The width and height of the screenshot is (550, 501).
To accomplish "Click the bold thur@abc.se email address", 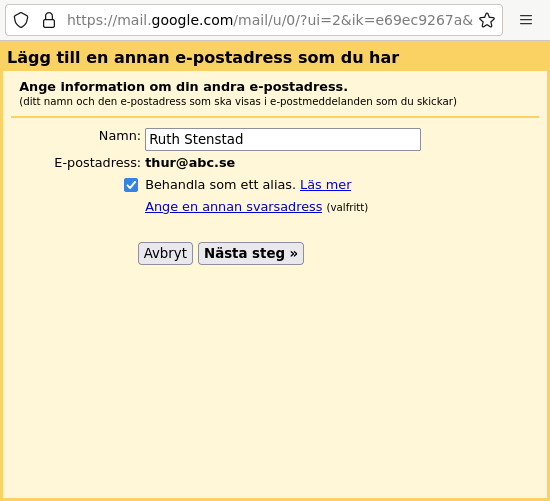I will click(190, 163).
